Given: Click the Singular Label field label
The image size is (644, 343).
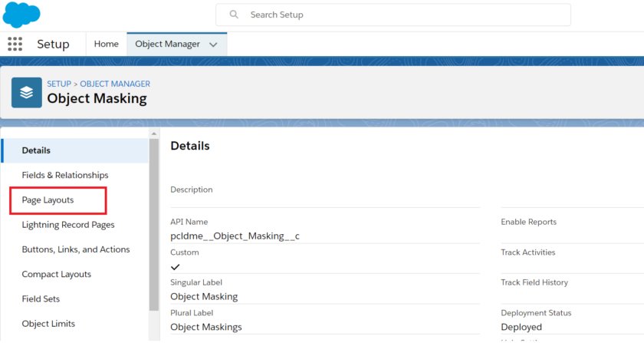Looking at the screenshot, I should 196,282.
